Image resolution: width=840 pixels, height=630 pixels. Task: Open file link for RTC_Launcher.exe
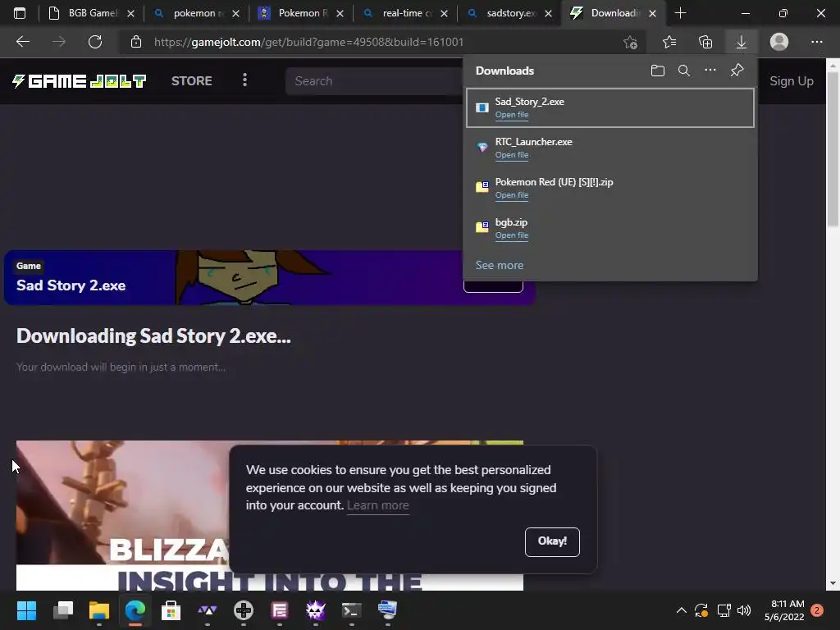[512, 155]
